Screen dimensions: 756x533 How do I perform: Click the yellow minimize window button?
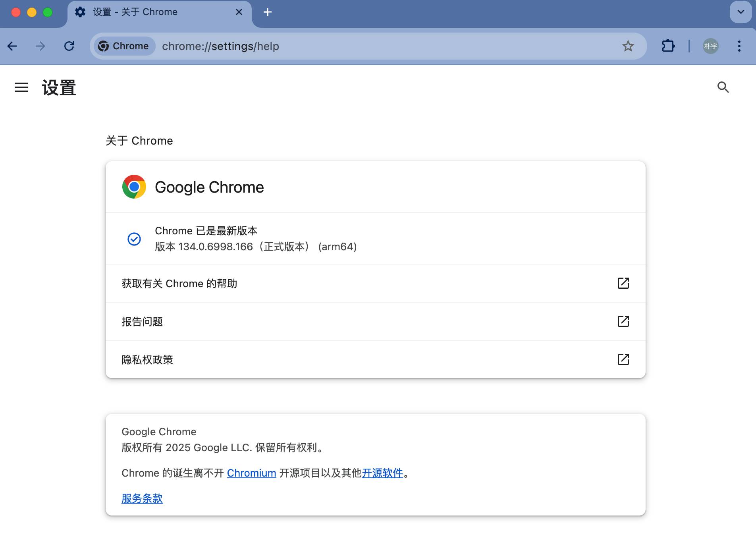coord(32,12)
